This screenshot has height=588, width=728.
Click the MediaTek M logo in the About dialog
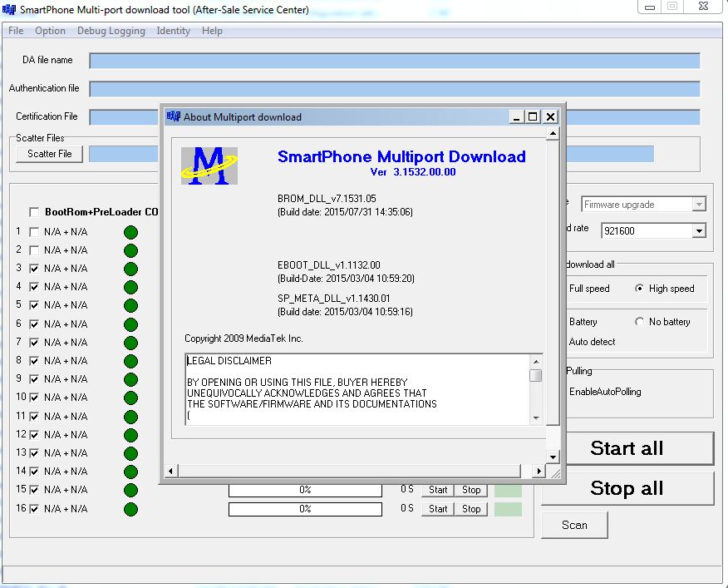pyautogui.click(x=209, y=165)
